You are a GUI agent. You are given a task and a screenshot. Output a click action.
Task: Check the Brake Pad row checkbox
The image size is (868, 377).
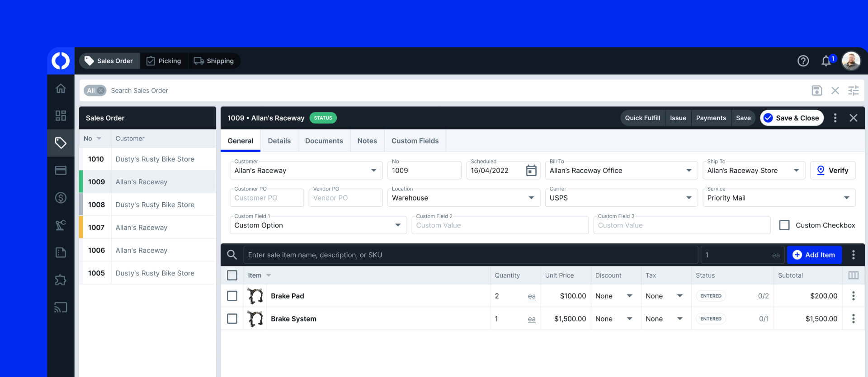[232, 296]
